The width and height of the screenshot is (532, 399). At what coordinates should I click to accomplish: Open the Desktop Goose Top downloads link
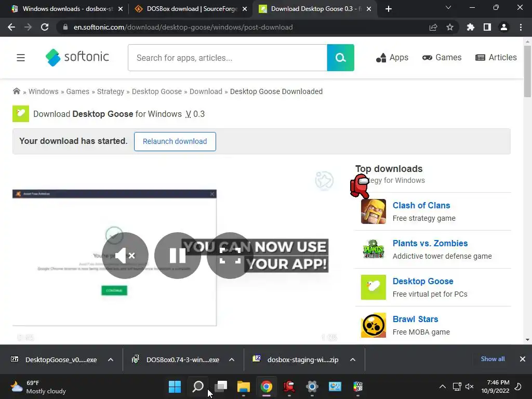coord(423,281)
